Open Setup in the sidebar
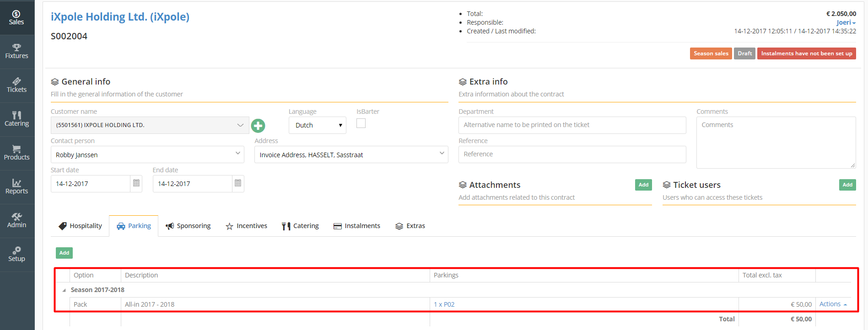Screen dimensions: 868x330 click(x=17, y=255)
